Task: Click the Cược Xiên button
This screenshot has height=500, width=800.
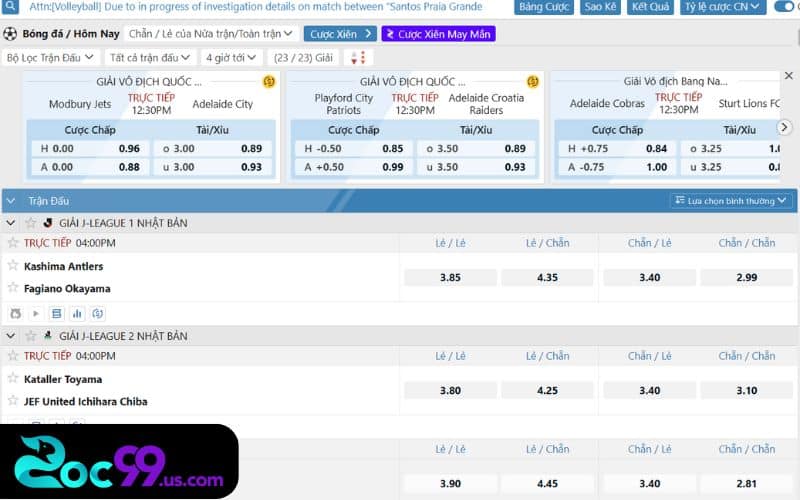Action: pos(340,34)
